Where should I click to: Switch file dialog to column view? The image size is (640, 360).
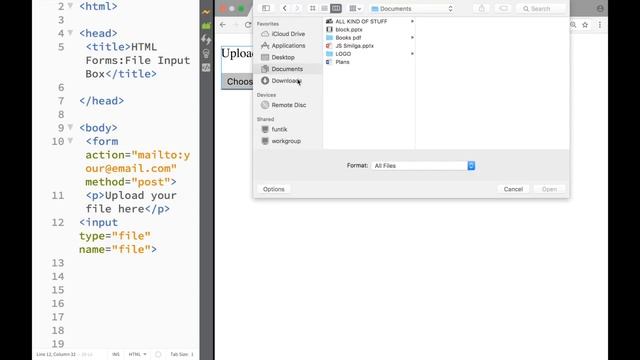336,8
